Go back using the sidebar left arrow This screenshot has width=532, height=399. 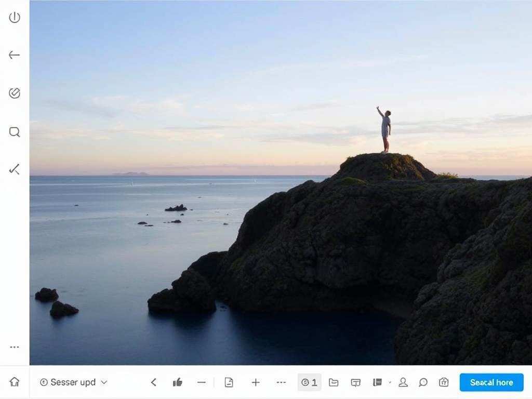click(x=15, y=55)
